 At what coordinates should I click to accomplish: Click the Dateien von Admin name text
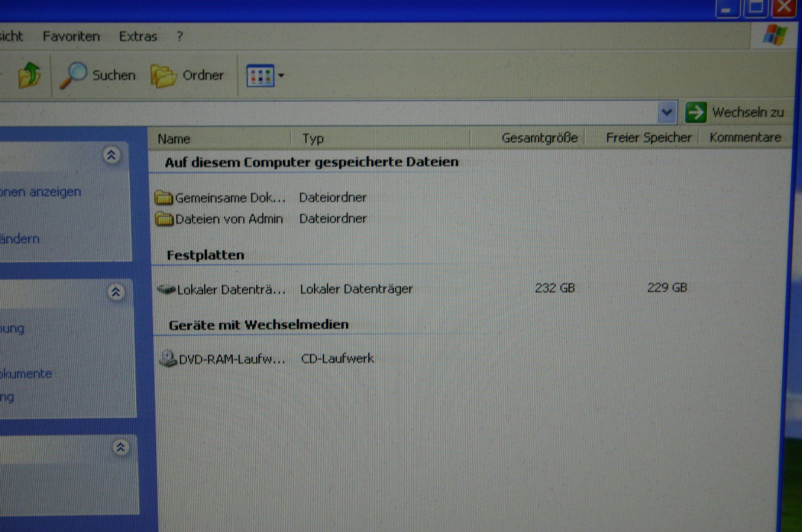(229, 219)
